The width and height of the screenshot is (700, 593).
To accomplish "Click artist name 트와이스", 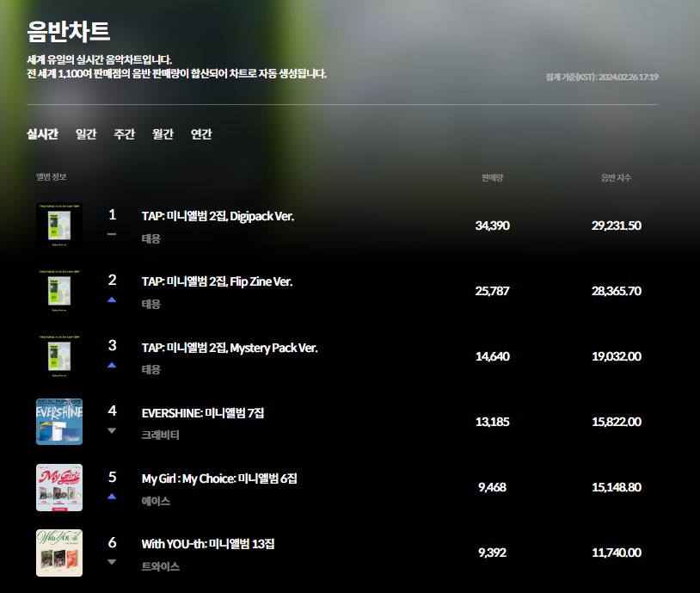I will pyautogui.click(x=160, y=566).
